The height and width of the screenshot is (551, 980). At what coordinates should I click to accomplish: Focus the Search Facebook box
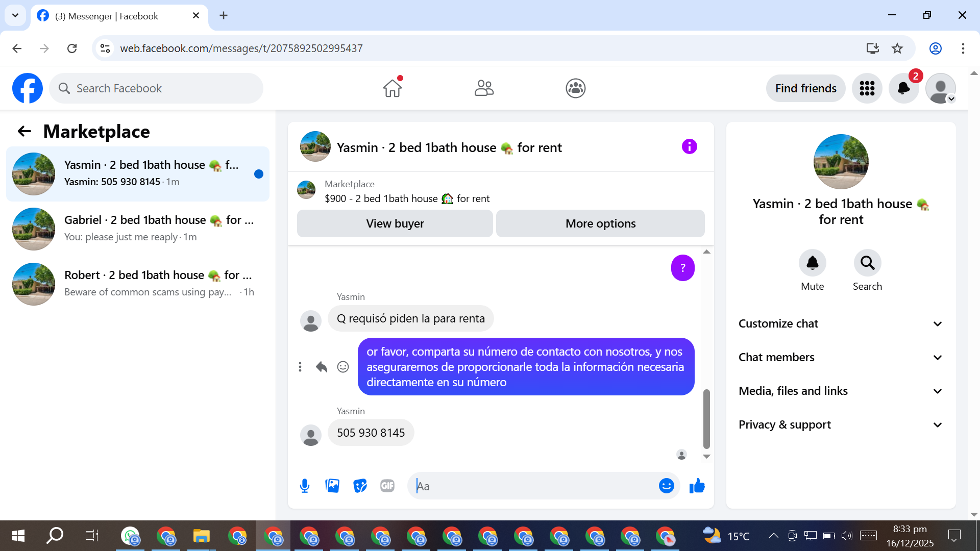click(x=156, y=88)
